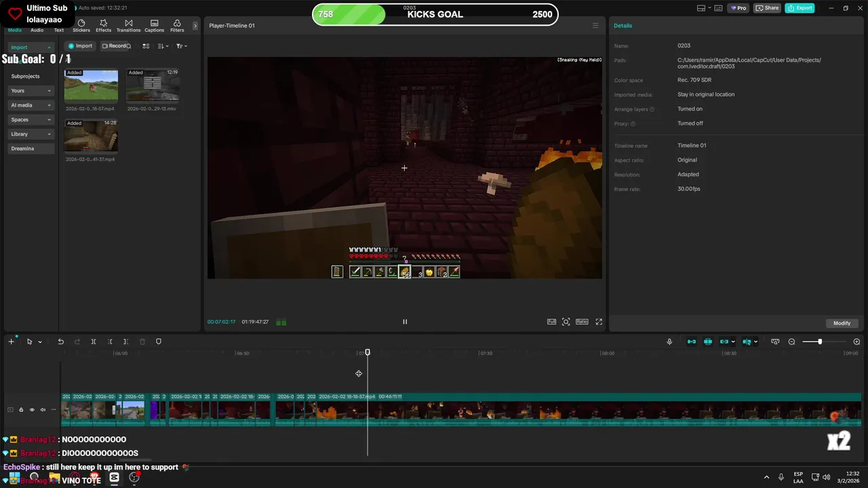The width and height of the screenshot is (868, 488).
Task: Click the fit timeline to window icon
Action: tap(775, 342)
